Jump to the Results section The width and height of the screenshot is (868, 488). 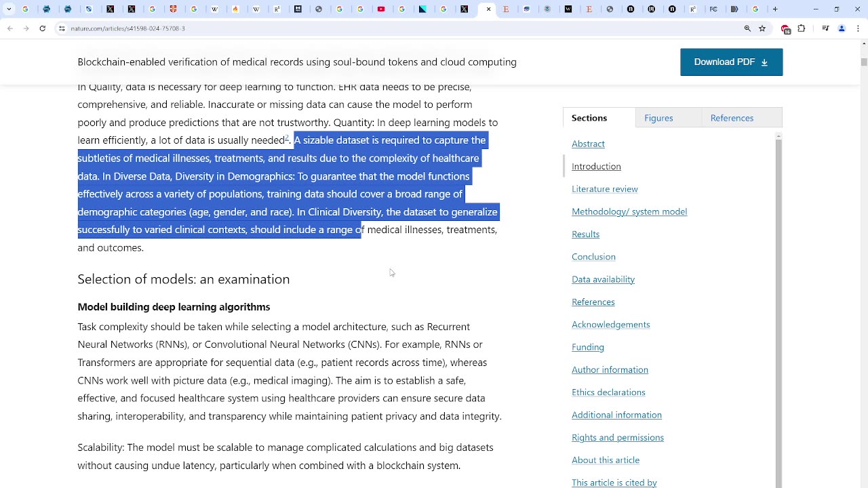[585, 234]
